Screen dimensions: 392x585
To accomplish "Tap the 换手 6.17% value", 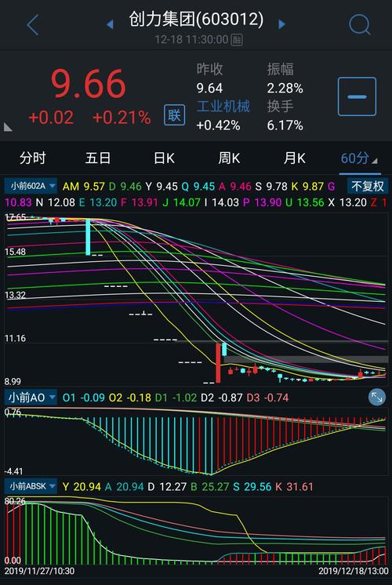I will click(285, 125).
